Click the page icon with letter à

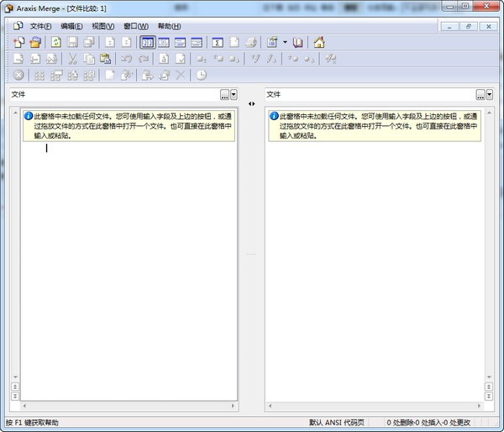(164, 59)
